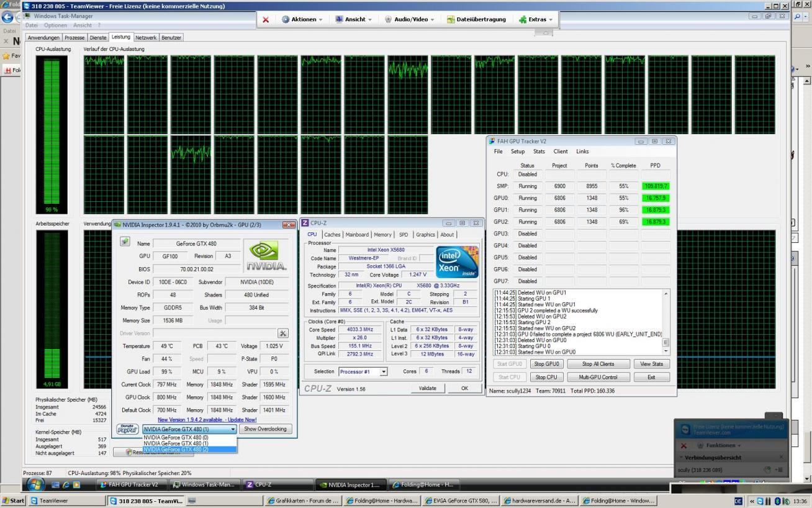Click Validate button in CPU-Z
Image resolution: width=812 pixels, height=508 pixels.
coord(427,388)
